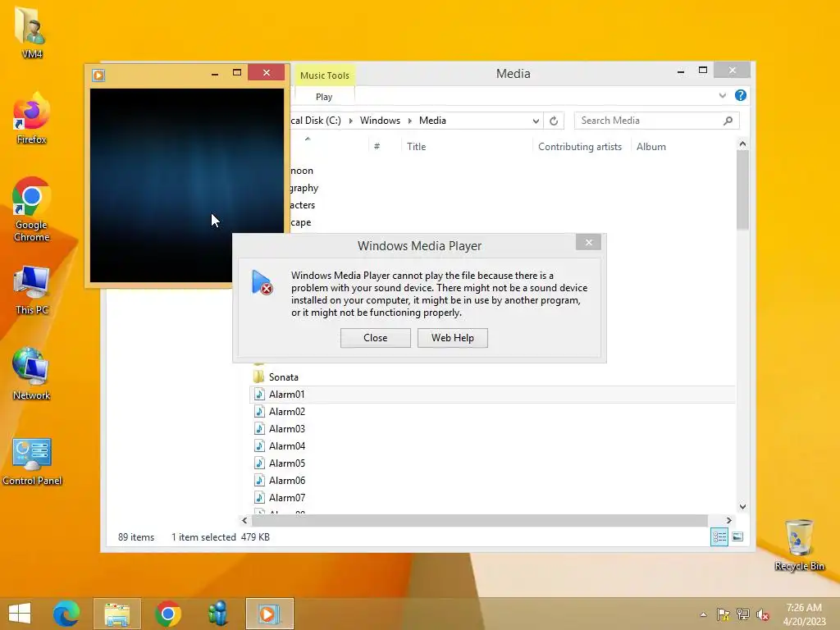Click the horizontal scrollbar right arrow
Image resolution: width=840 pixels, height=630 pixels.
tap(728, 520)
